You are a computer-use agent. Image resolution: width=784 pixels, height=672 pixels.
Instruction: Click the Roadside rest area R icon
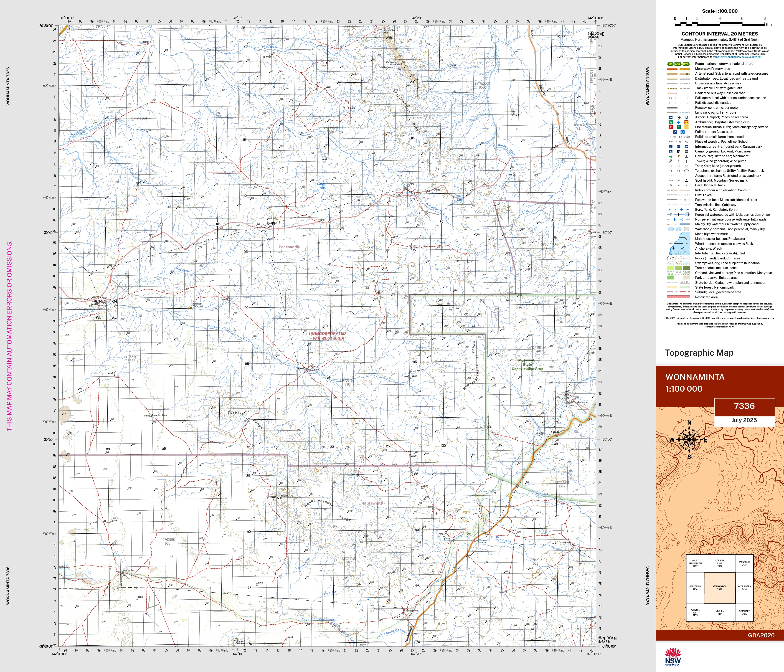point(686,118)
